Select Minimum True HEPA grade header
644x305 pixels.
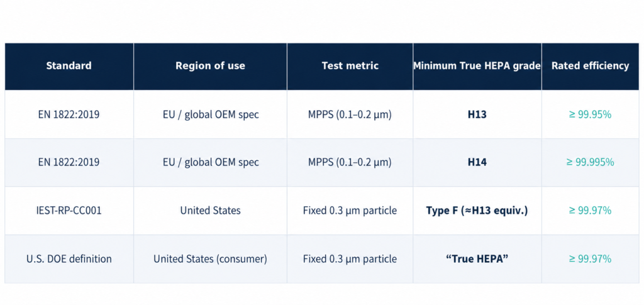point(477,65)
